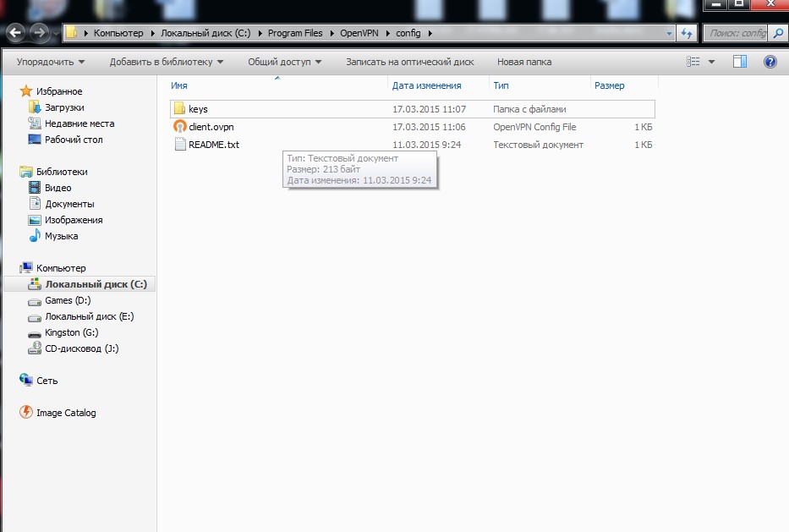Click Локальный диск (C:) breadcrumb segment
Viewport: 789px width, 532px height.
coord(205,33)
